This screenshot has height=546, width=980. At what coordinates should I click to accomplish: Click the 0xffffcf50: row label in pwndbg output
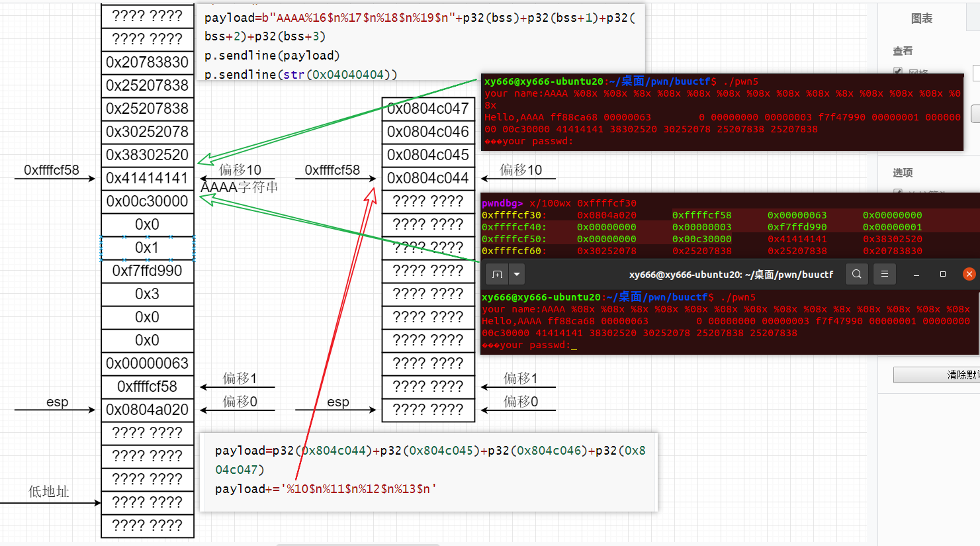514,239
